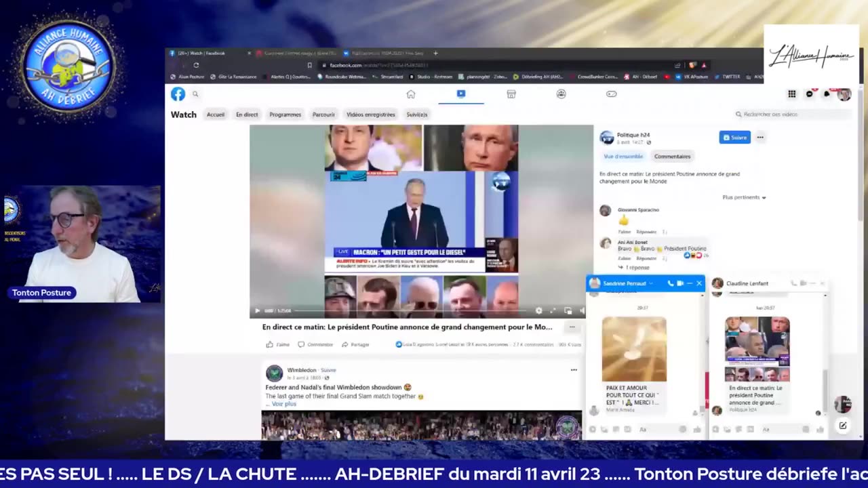The width and height of the screenshot is (868, 488).
Task: Select the Watch video icon in top navigation
Action: point(461,94)
